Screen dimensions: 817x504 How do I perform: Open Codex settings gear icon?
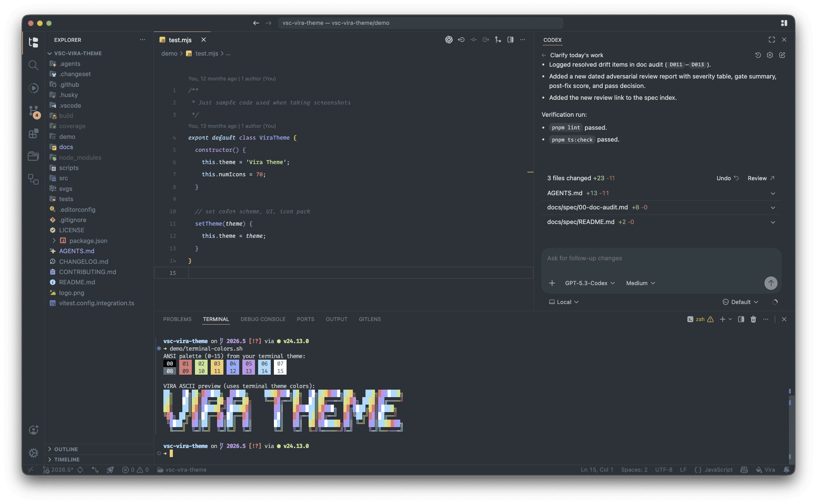click(x=770, y=55)
